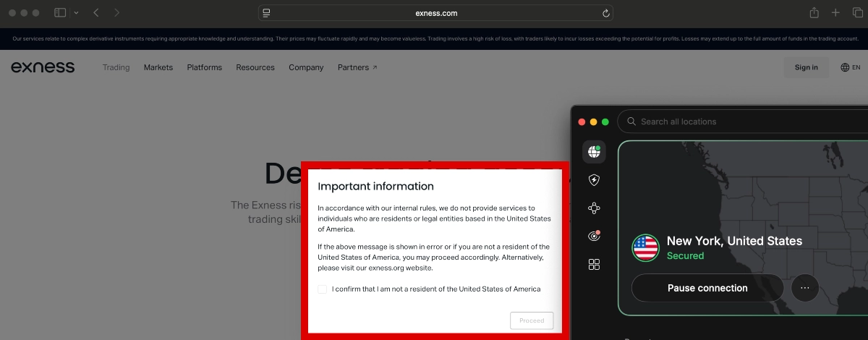868x340 pixels.
Task: Click the VPN window yellow minimize button
Action: tap(594, 122)
